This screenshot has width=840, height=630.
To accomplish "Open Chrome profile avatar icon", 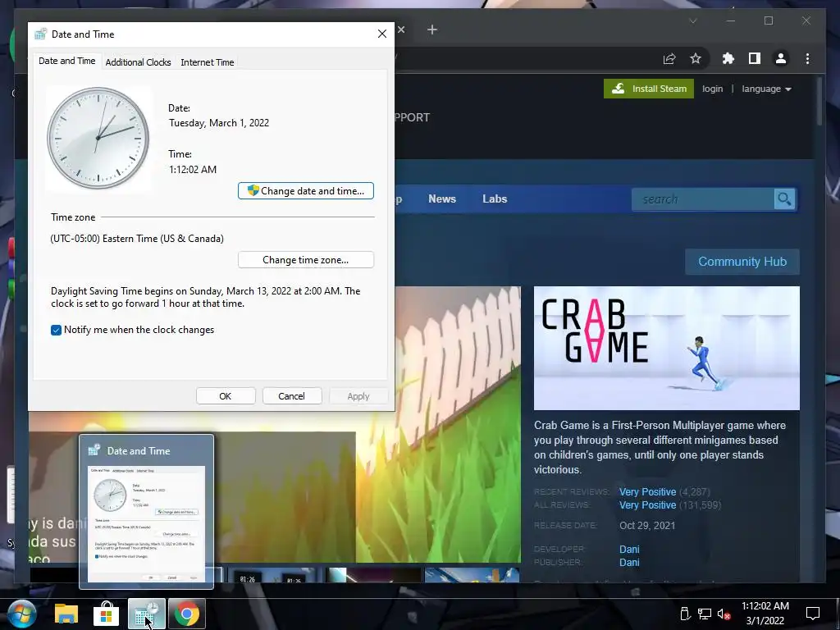I will click(x=781, y=58).
